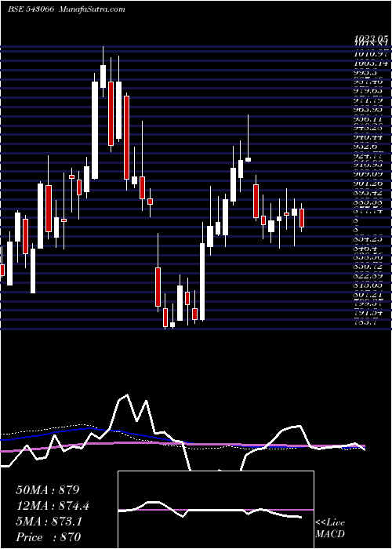Click the Price : 870 value
The width and height of the screenshot is (392, 549).
[48, 537]
